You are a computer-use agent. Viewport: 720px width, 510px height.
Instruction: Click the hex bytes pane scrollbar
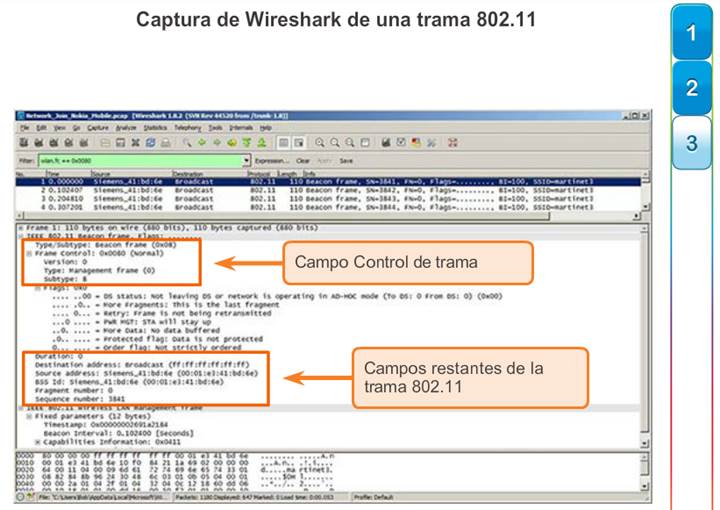(x=645, y=472)
